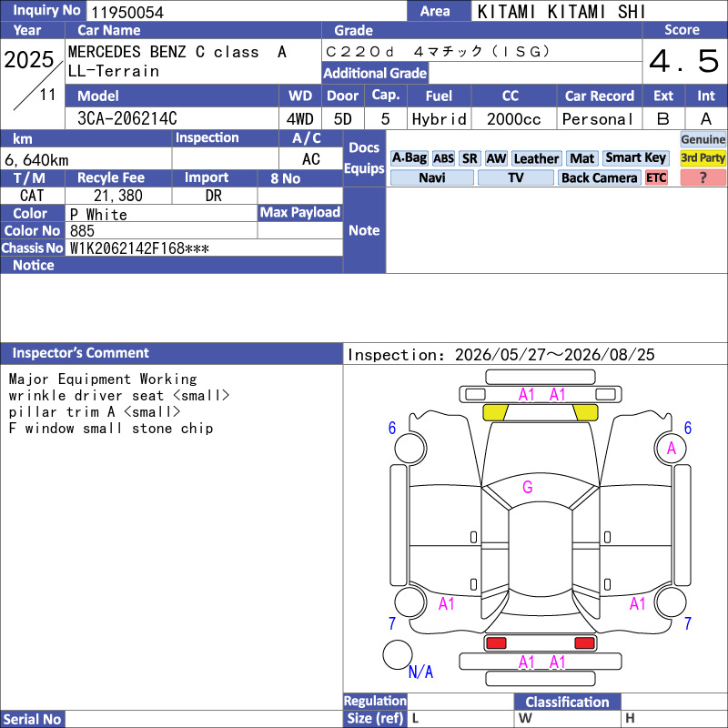This screenshot has width=728, height=728.
Task: Select the ABS equipment badge
Action: point(443,158)
